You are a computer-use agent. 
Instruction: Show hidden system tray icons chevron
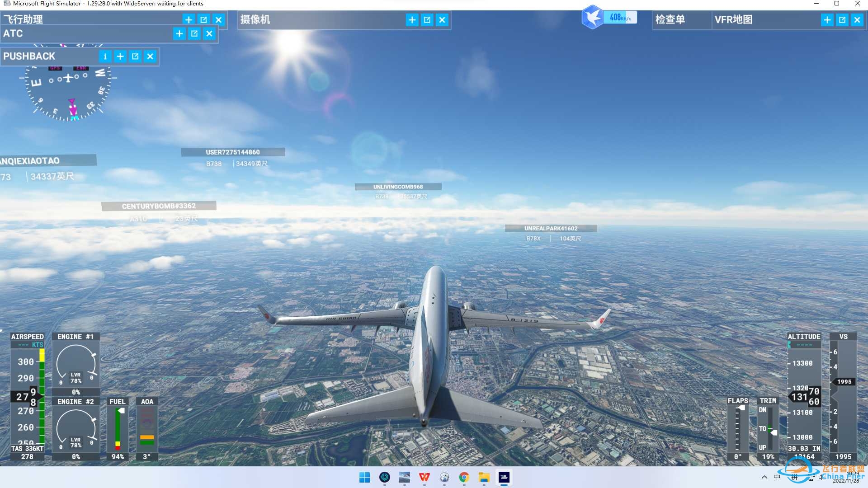tap(764, 477)
